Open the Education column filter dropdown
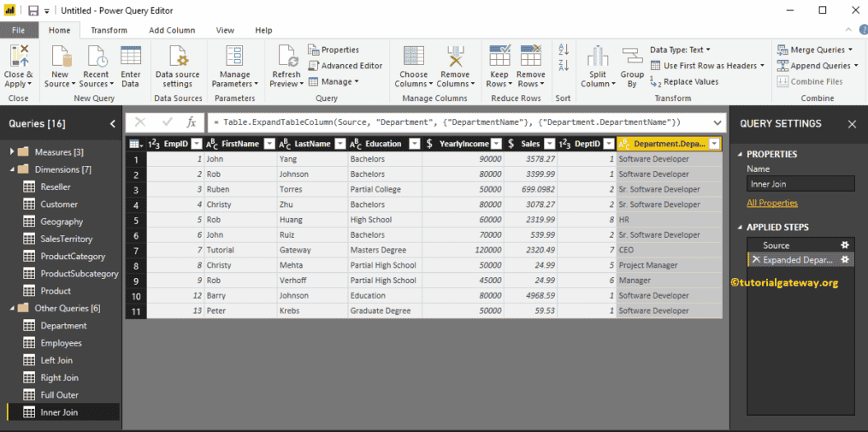Screen dimensions: 868x432 pyautogui.click(x=415, y=144)
